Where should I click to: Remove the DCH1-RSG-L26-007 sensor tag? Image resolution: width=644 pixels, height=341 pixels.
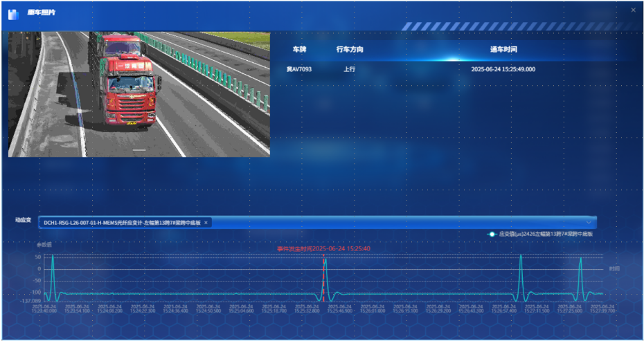click(206, 223)
